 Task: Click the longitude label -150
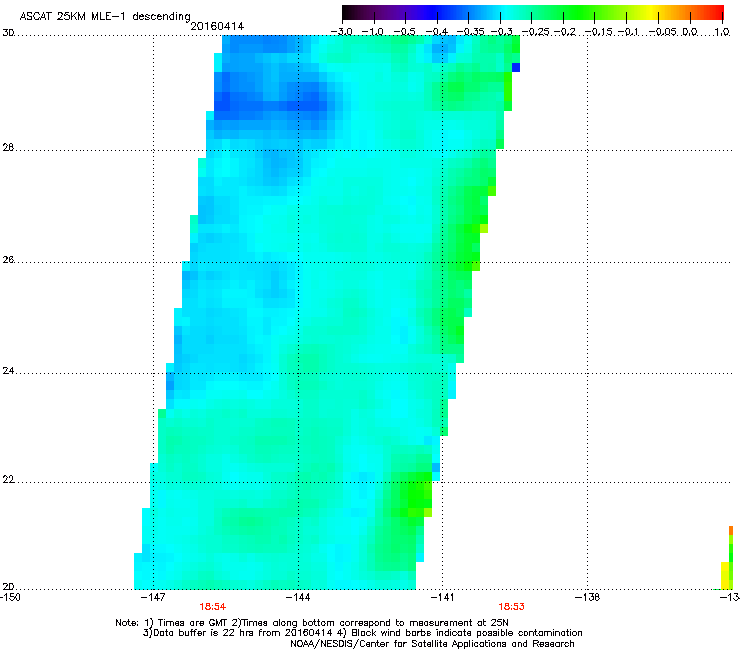(10, 597)
